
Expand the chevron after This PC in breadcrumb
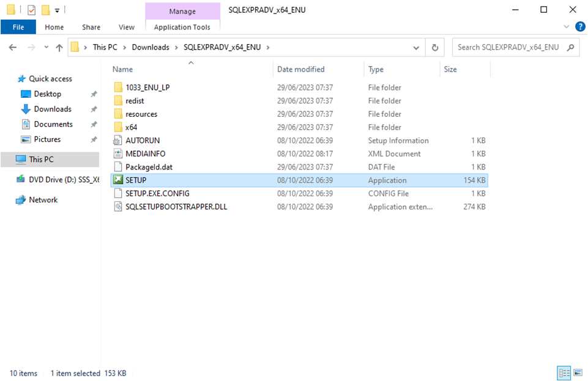[124, 48]
